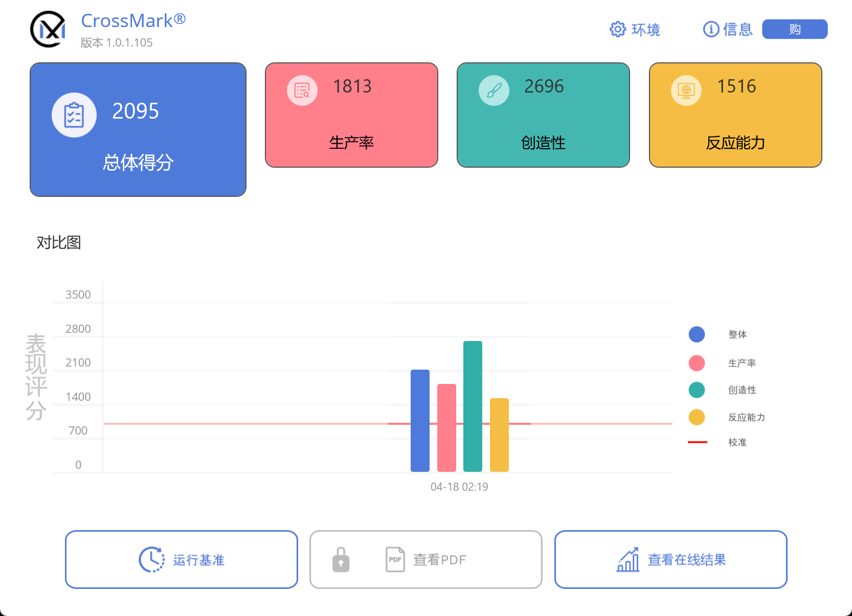Click the PDF file icon
The image size is (852, 616).
395,560
